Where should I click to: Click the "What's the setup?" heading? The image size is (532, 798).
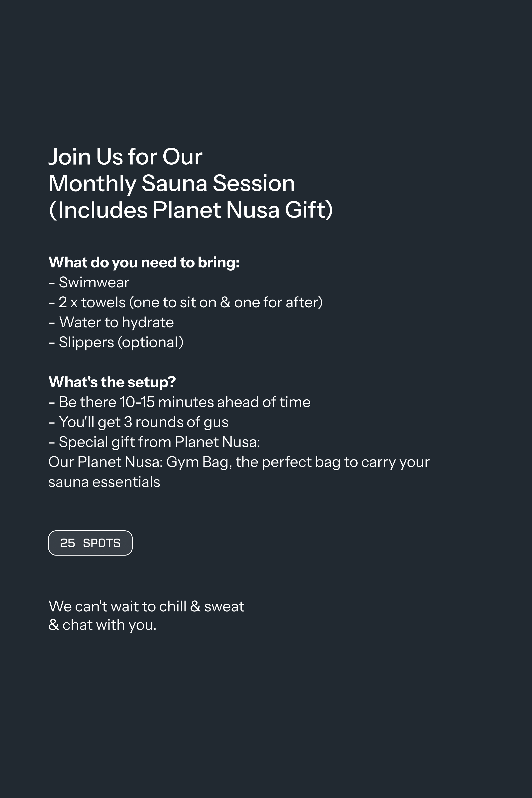[x=112, y=382]
